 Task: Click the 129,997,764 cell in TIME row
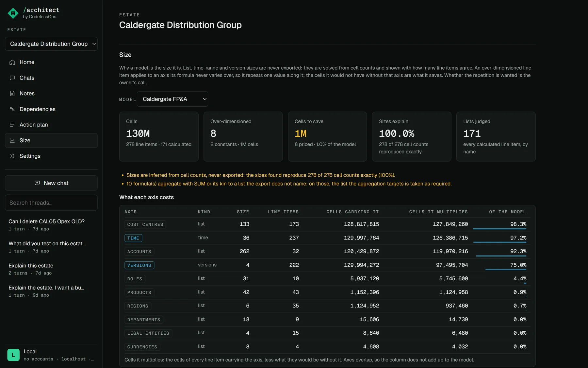[x=361, y=238]
